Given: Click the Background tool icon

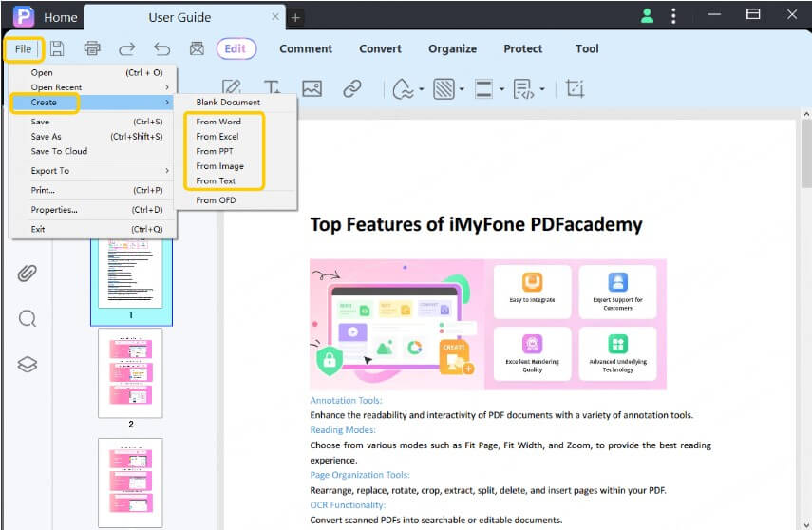Looking at the screenshot, I should coord(444,88).
